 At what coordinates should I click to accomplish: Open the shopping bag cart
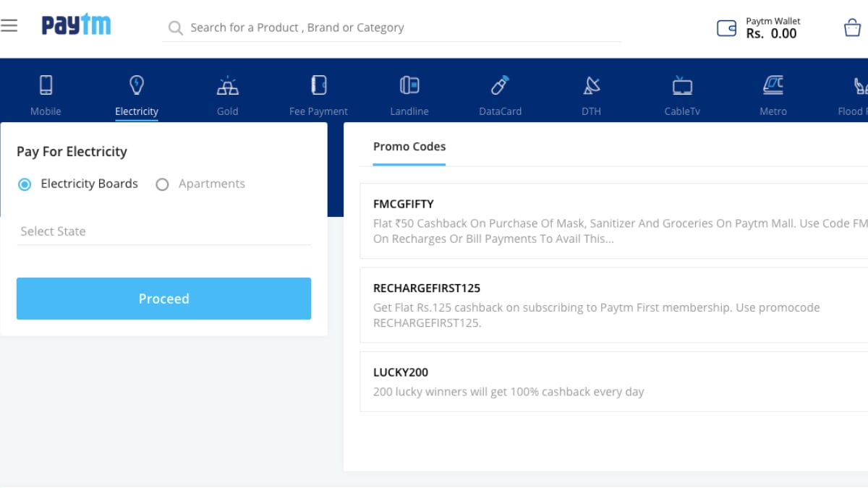point(852,28)
